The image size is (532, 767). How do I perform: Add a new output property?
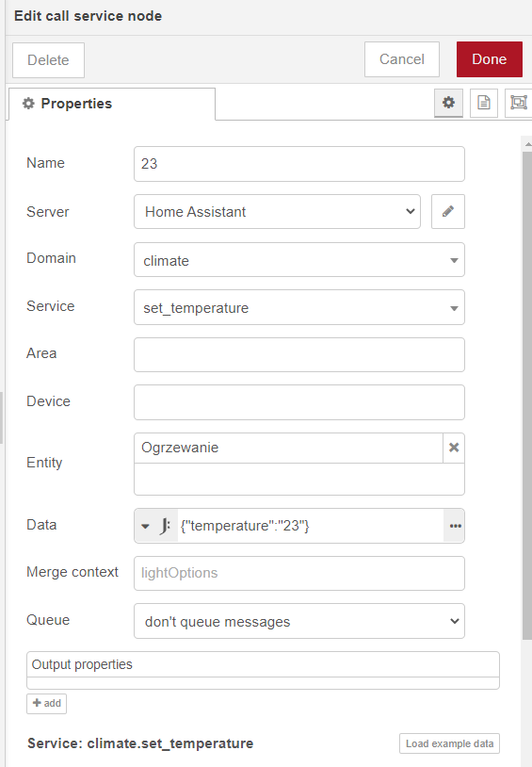tap(46, 704)
